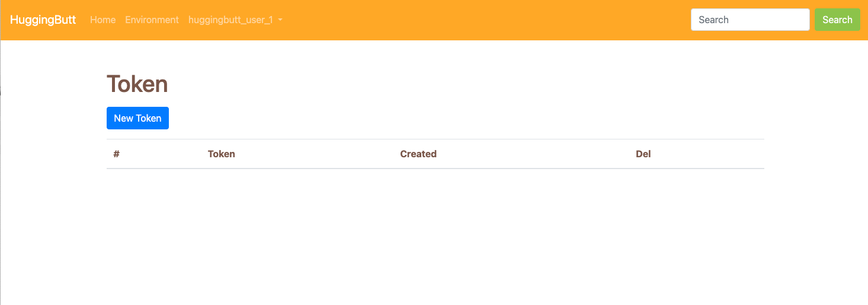Click the Created column header
The height and width of the screenshot is (305, 868).
[x=418, y=154]
